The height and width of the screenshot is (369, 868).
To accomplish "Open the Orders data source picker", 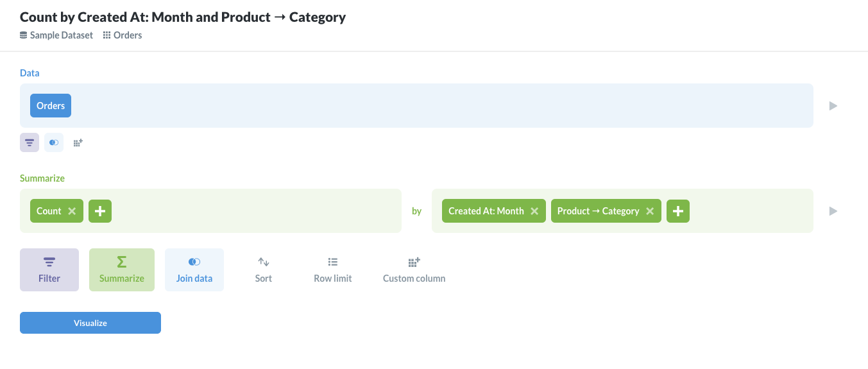I will tap(51, 106).
